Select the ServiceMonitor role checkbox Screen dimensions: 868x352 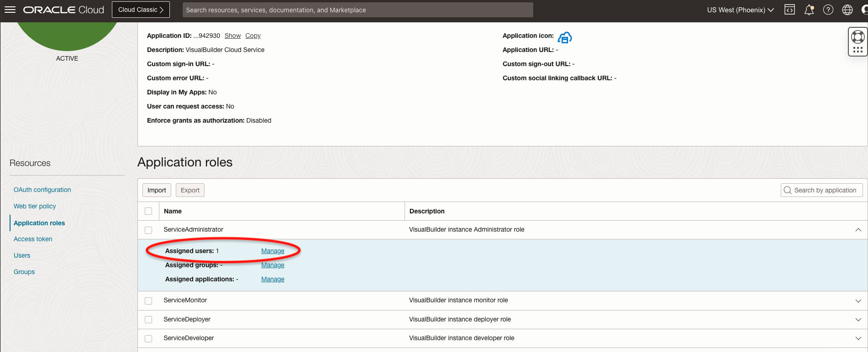click(148, 300)
